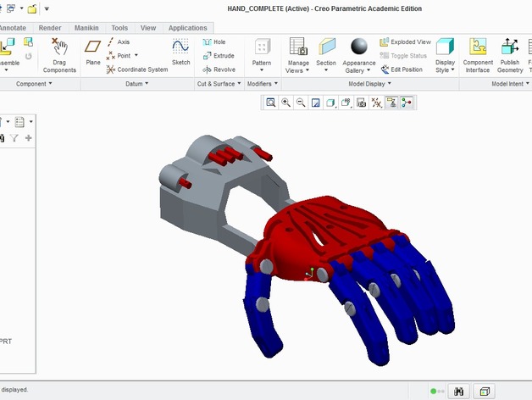Click the Edit Position button
This screenshot has height=400, width=532.
(402, 69)
